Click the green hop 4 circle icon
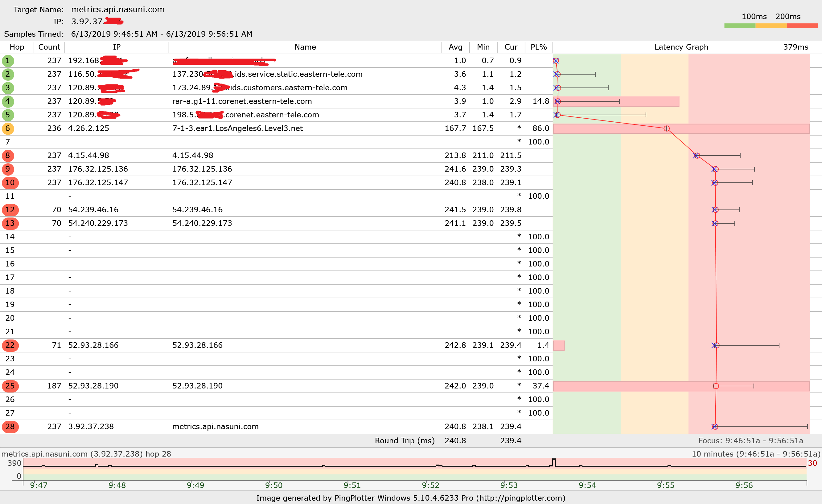The width and height of the screenshot is (822, 504). [x=8, y=101]
